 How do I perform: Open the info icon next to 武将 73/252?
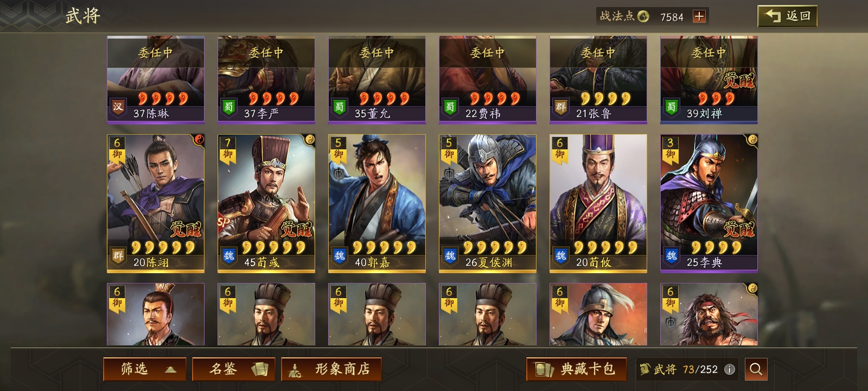tap(730, 369)
